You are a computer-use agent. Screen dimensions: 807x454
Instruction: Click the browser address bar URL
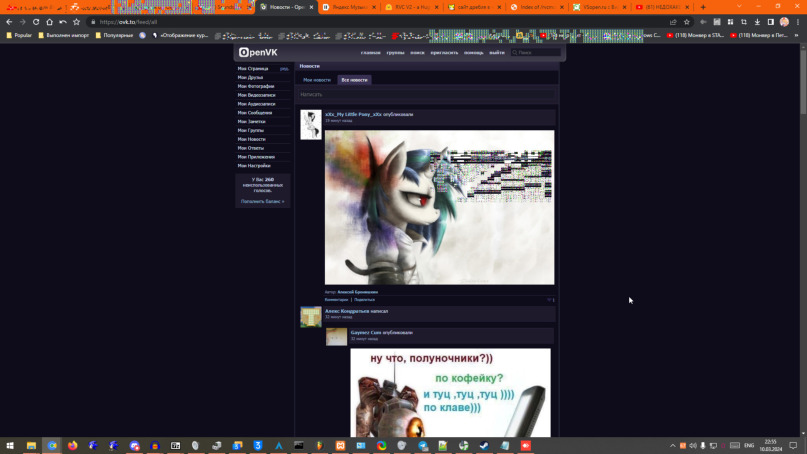tap(128, 22)
